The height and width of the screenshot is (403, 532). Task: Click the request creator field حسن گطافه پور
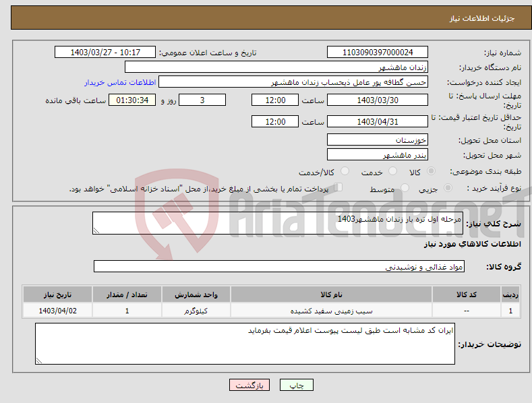293,82
